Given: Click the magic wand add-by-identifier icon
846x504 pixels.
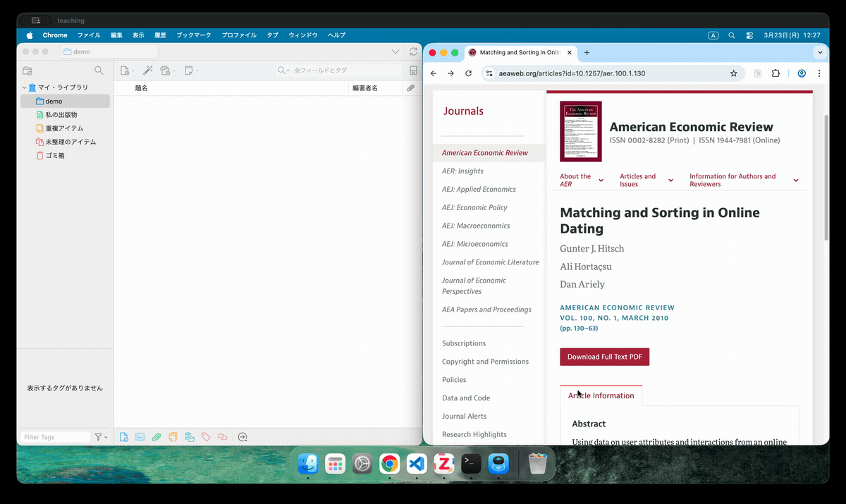Looking at the screenshot, I should [x=147, y=70].
